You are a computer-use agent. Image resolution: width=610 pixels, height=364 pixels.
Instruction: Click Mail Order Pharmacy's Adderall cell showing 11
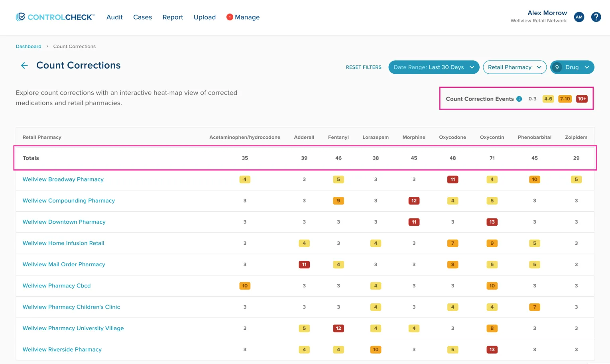(304, 264)
